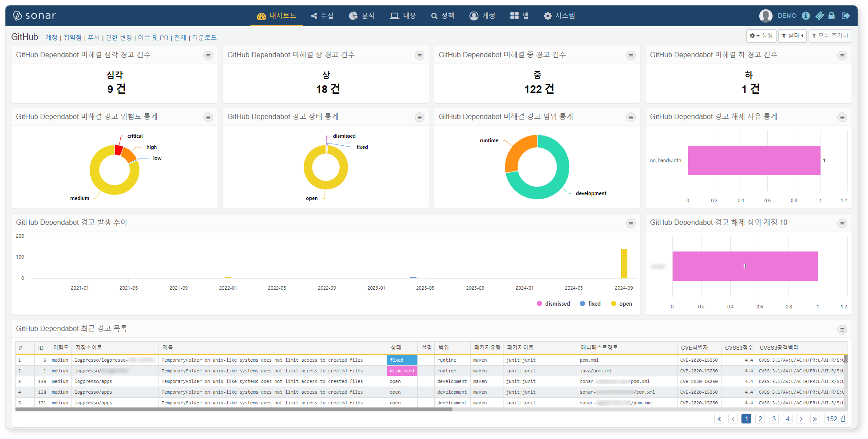
Task: Go to page 3 of alerts
Action: (774, 419)
